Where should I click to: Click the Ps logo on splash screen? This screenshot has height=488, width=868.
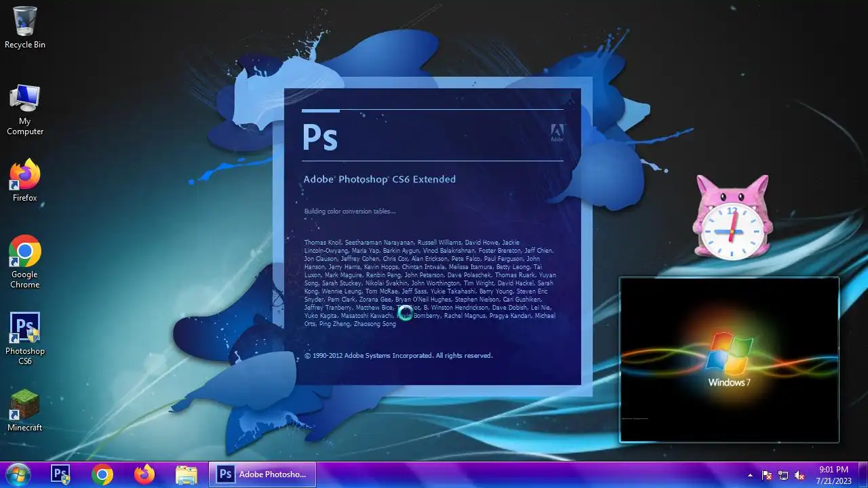point(320,136)
